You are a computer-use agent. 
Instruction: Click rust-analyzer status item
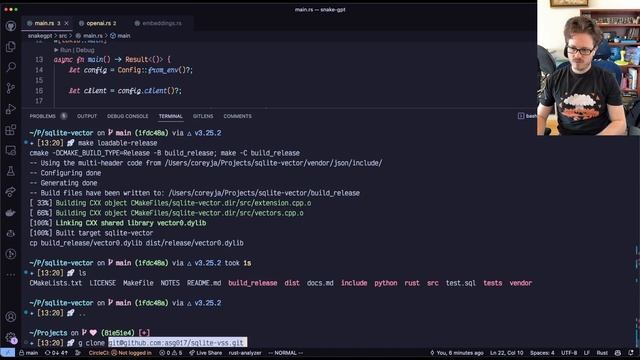click(x=245, y=353)
